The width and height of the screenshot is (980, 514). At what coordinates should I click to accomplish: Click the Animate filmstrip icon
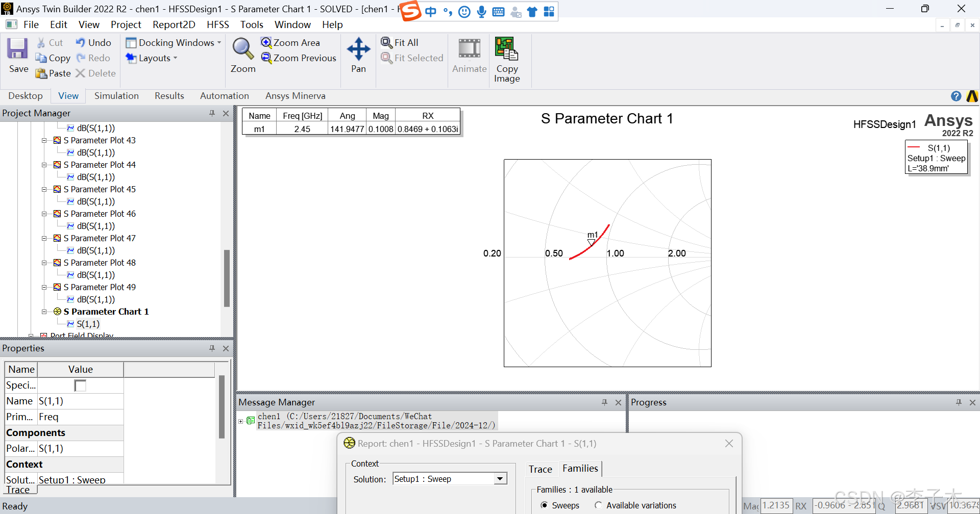[469, 48]
